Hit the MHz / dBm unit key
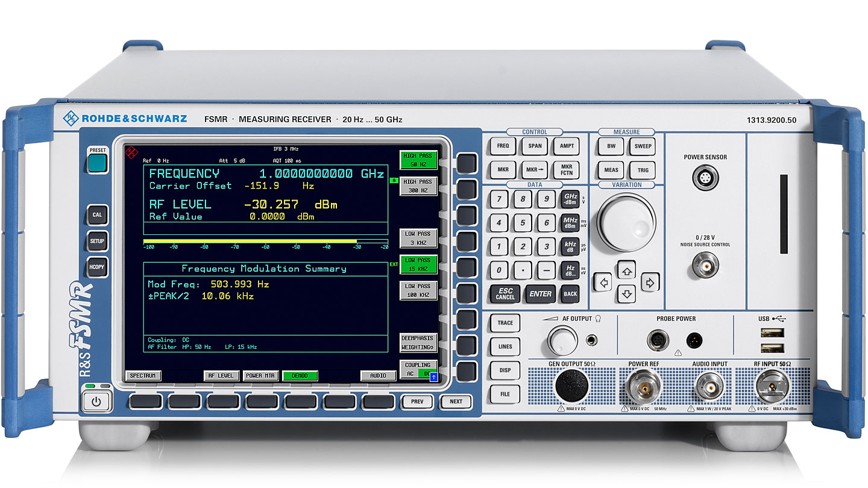The width and height of the screenshot is (868, 488). click(x=570, y=223)
